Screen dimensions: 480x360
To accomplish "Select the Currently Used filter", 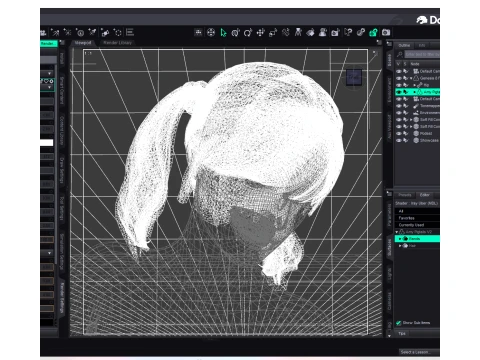I will coord(417,225).
